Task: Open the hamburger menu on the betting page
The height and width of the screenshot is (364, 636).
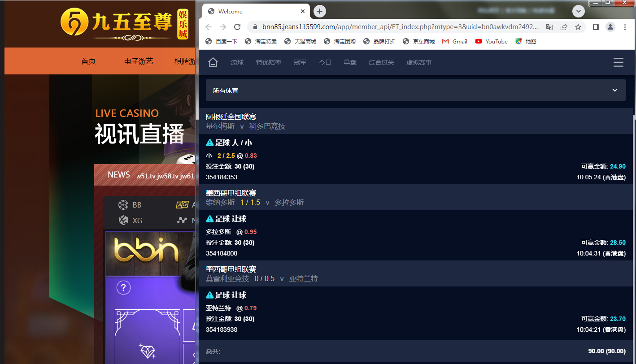Action: pos(619,62)
